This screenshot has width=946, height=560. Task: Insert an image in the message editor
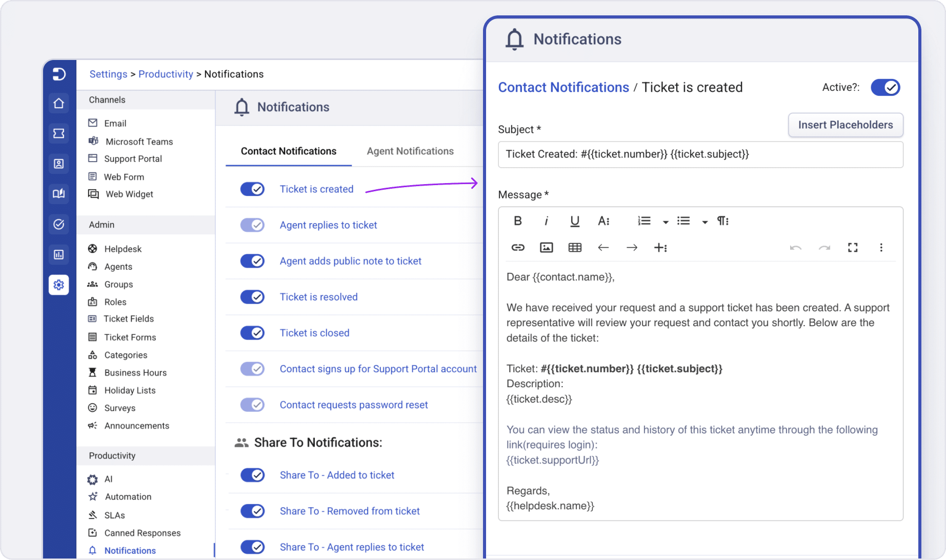546,247
